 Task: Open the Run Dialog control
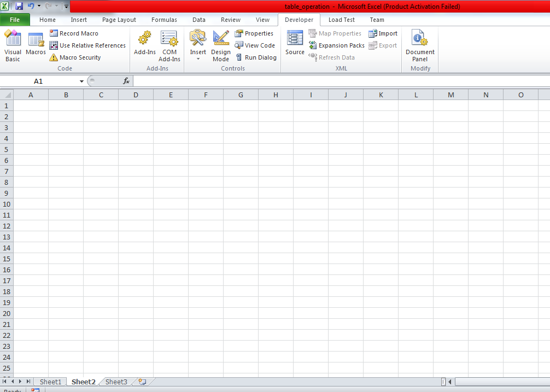(256, 57)
